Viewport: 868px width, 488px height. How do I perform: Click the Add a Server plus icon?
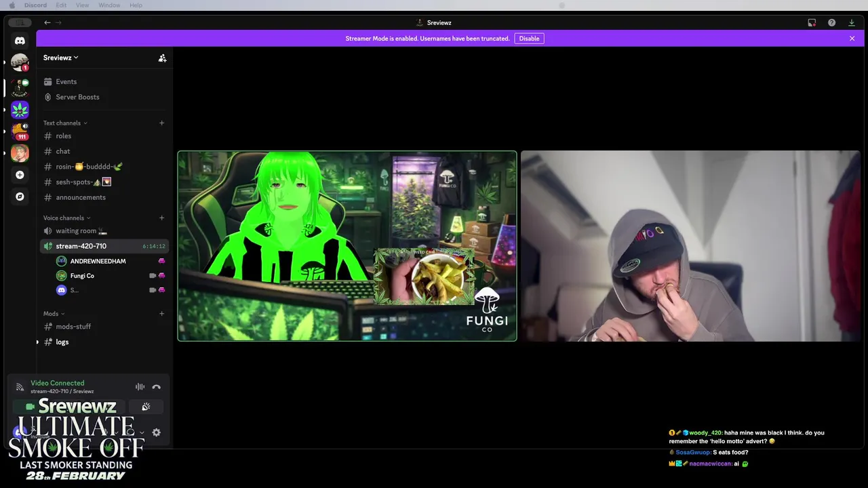point(20,175)
